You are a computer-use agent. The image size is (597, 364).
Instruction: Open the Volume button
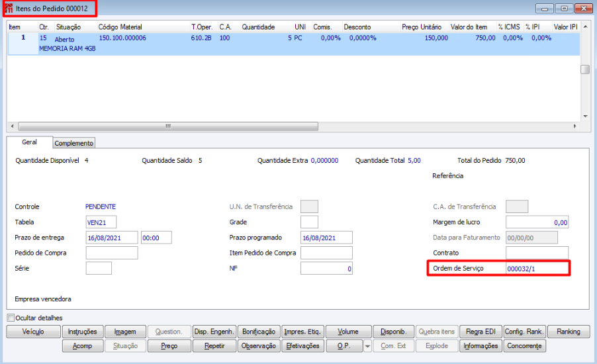tap(348, 332)
